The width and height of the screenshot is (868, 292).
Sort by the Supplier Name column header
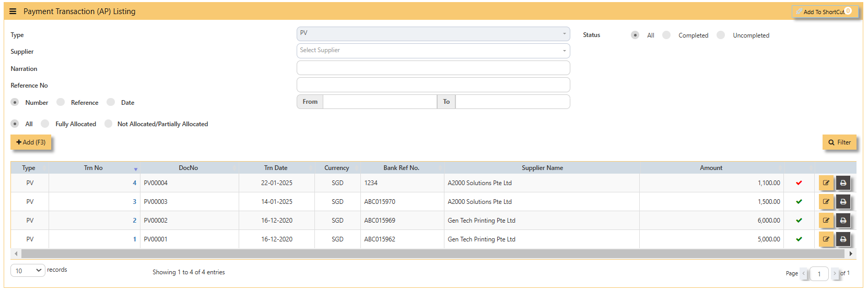coord(542,168)
